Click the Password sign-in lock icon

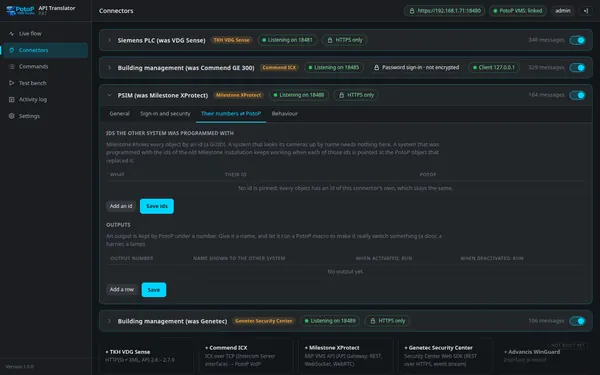point(376,67)
